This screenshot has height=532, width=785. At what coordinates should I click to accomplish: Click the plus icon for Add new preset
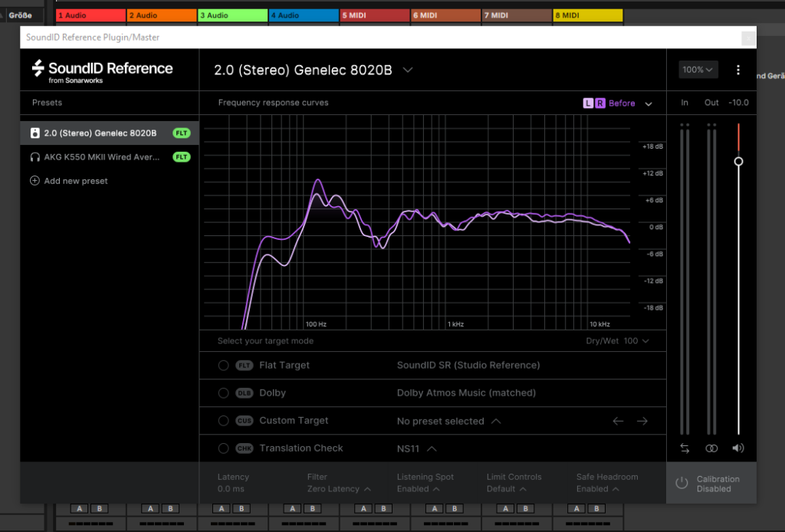coord(34,181)
